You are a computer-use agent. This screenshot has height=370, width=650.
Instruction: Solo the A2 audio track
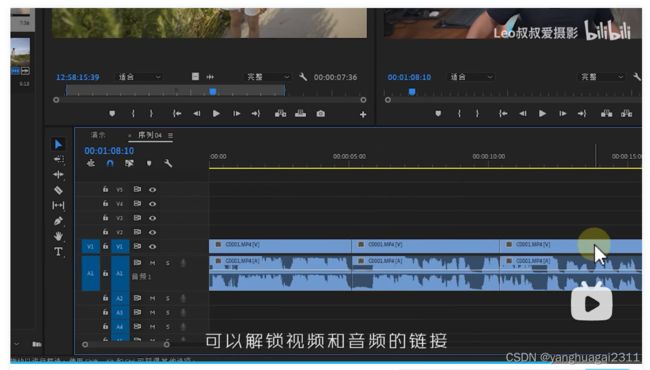[168, 298]
